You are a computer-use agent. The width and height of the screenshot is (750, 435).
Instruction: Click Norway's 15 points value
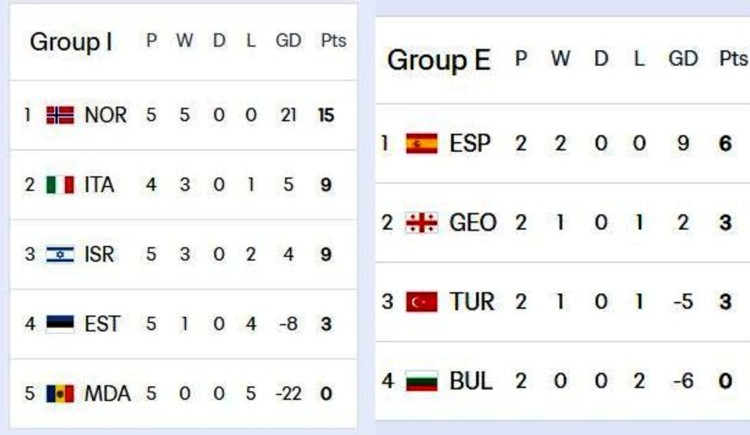point(326,115)
